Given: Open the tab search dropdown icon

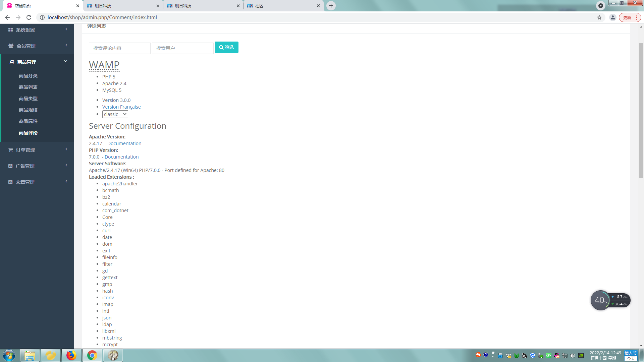Looking at the screenshot, I should (x=601, y=6).
